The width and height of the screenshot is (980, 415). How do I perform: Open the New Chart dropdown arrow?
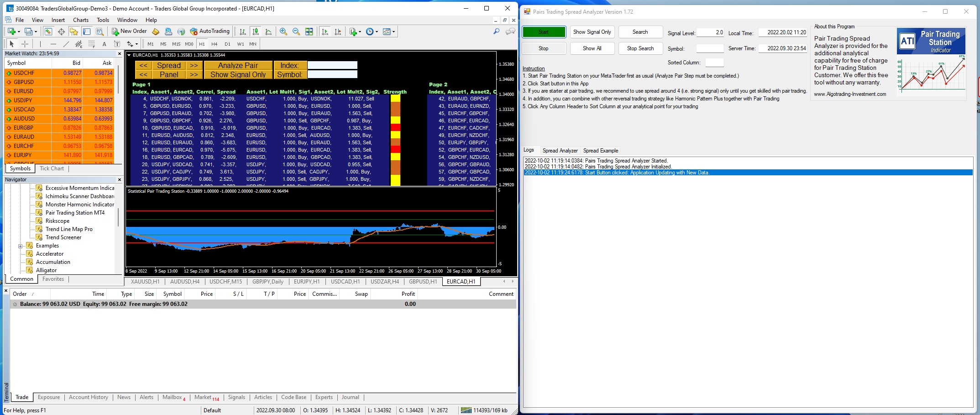click(19, 32)
